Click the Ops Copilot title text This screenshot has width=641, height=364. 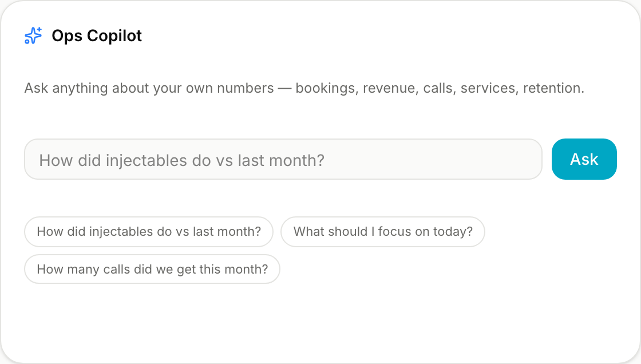[x=97, y=35]
